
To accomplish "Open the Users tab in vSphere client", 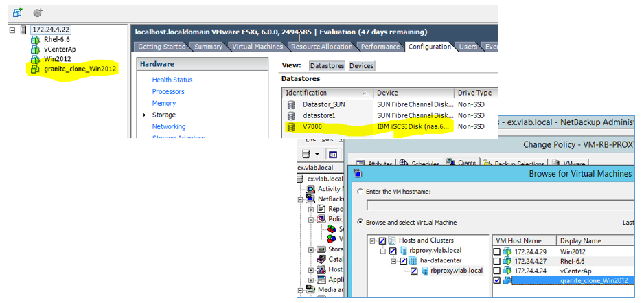I will coord(468,47).
